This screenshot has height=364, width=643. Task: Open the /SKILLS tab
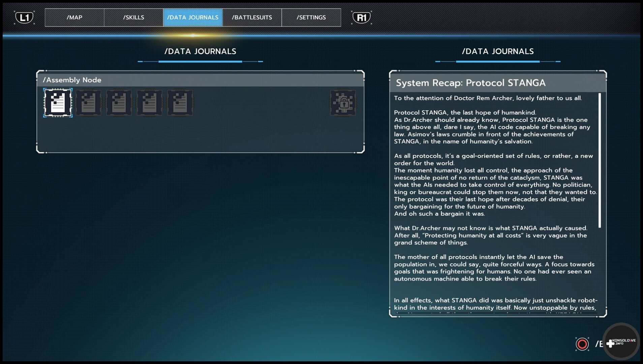tap(133, 18)
